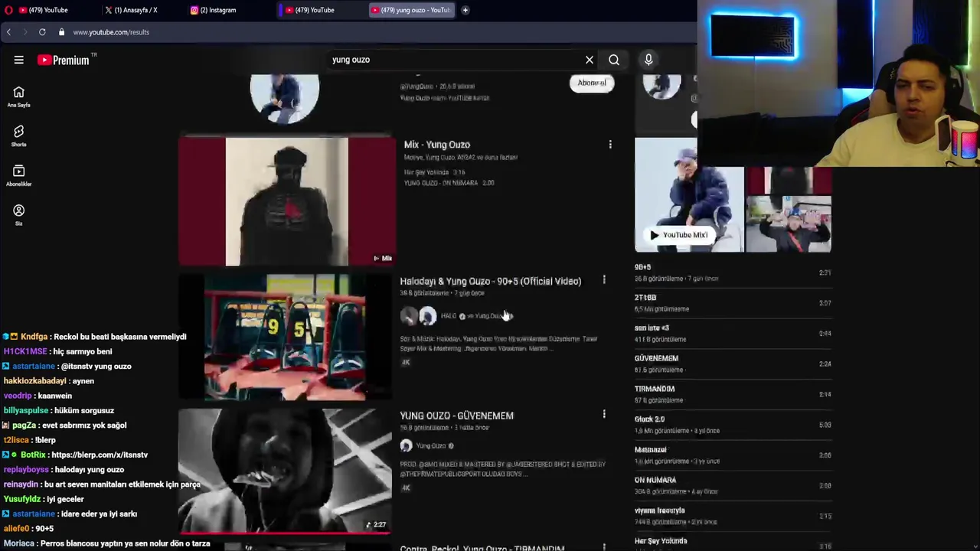Clear the search box with X
This screenshot has width=980, height=551.
(x=590, y=60)
